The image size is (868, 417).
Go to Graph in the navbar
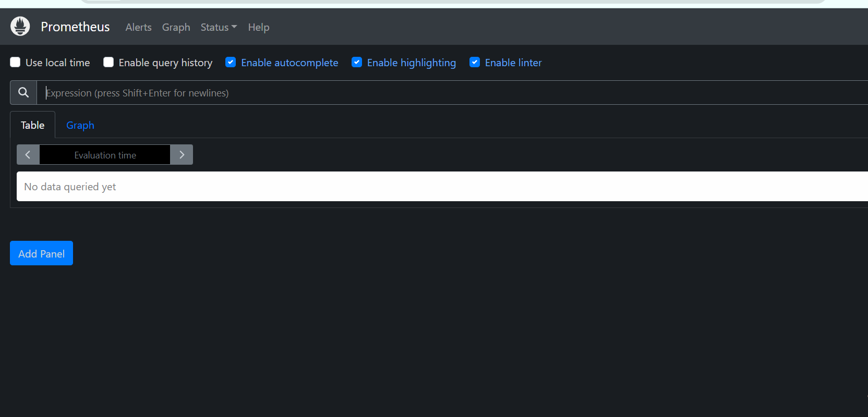pos(176,27)
